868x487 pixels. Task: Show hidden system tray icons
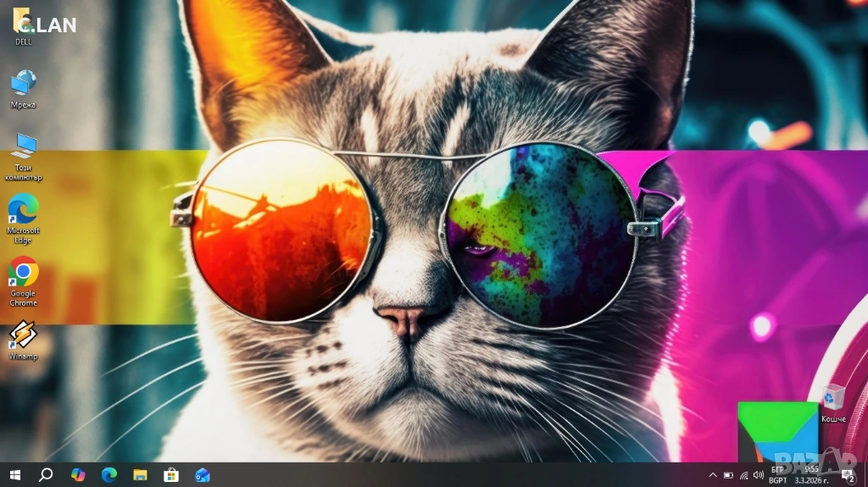[x=713, y=475]
